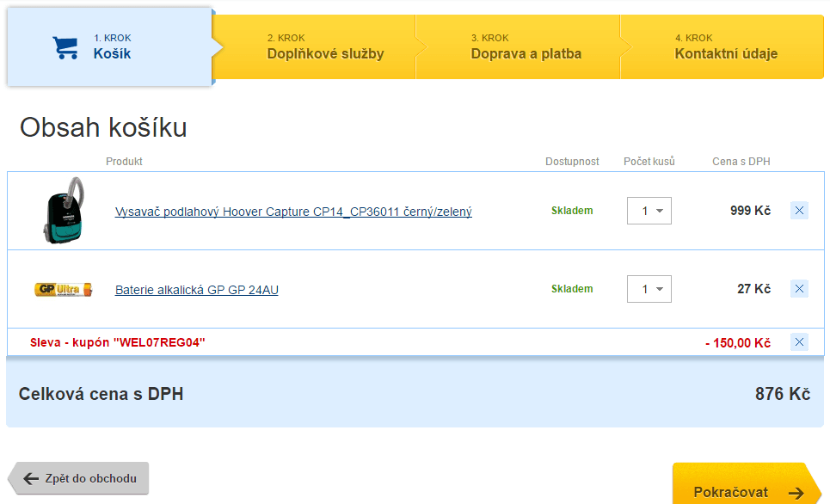Click the Obsah košíku heading
Image resolution: width=830 pixels, height=504 pixels.
(x=103, y=127)
